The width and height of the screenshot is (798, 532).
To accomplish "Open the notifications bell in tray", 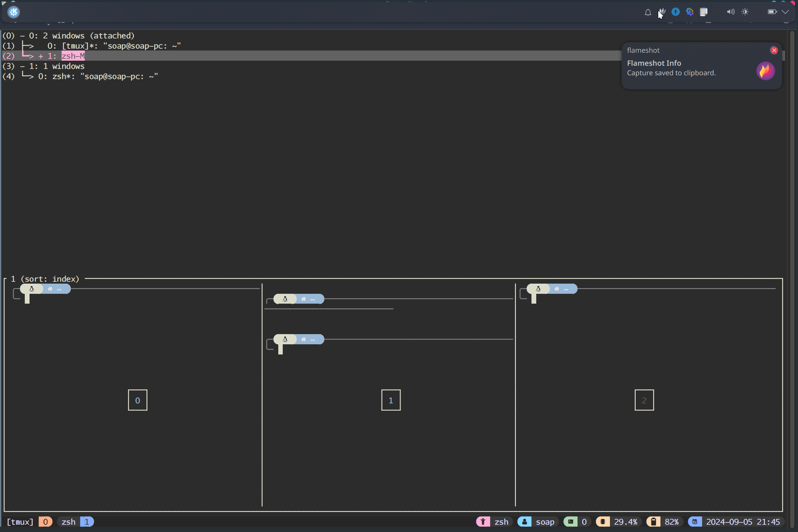I will point(648,12).
